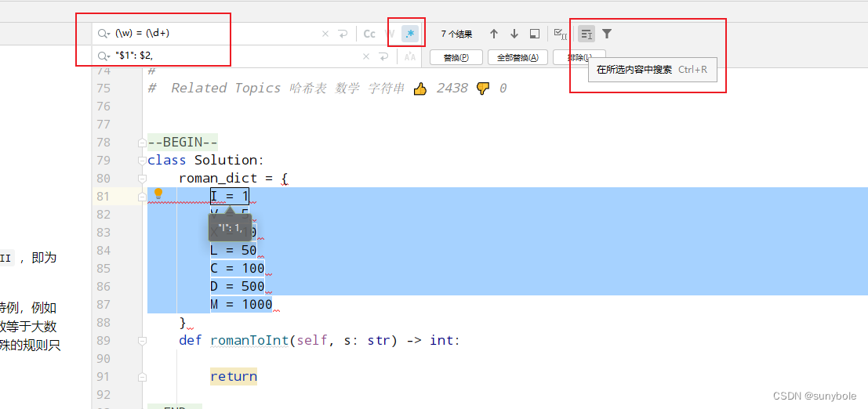Click L = 50 on line 84
The height and width of the screenshot is (409, 868).
[234, 250]
